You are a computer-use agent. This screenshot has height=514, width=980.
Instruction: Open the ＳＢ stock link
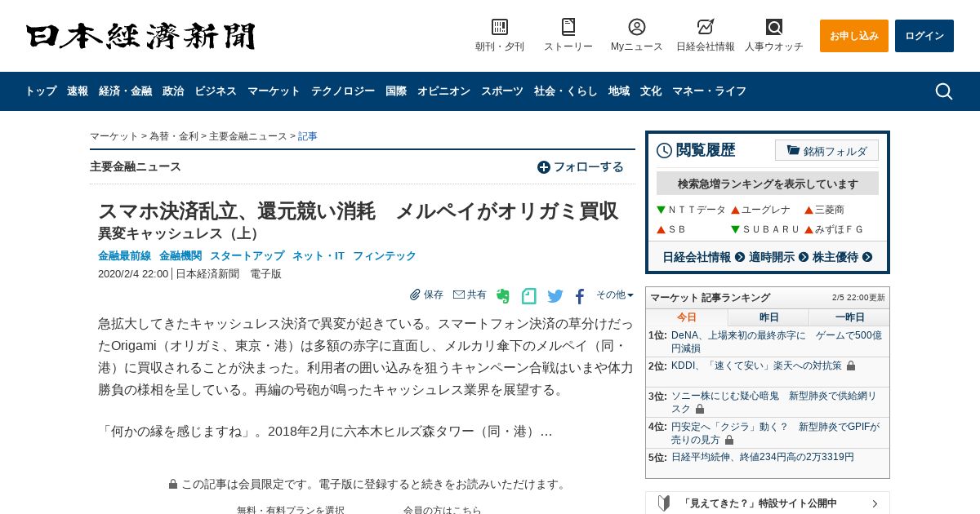point(677,229)
